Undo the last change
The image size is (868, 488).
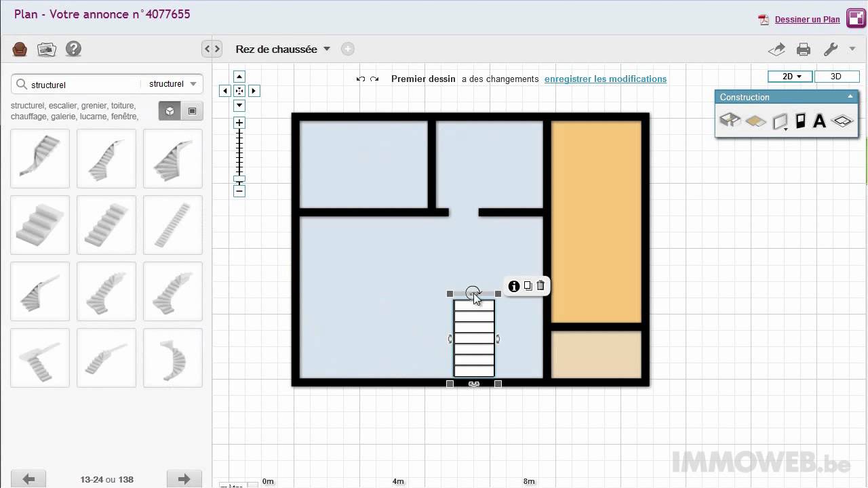tap(361, 79)
